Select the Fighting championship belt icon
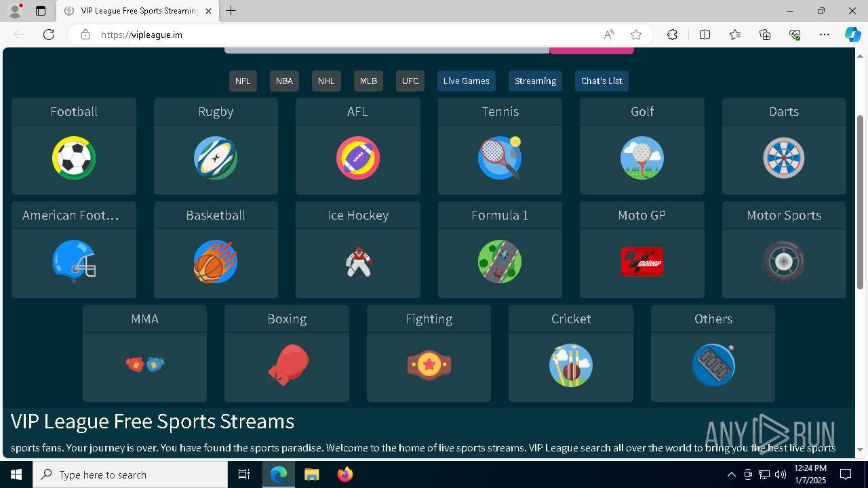The width and height of the screenshot is (868, 488). pos(429,365)
